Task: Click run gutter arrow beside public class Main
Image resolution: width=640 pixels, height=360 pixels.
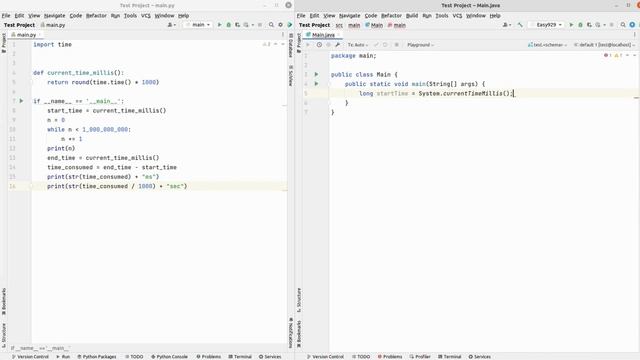Action: [x=316, y=74]
